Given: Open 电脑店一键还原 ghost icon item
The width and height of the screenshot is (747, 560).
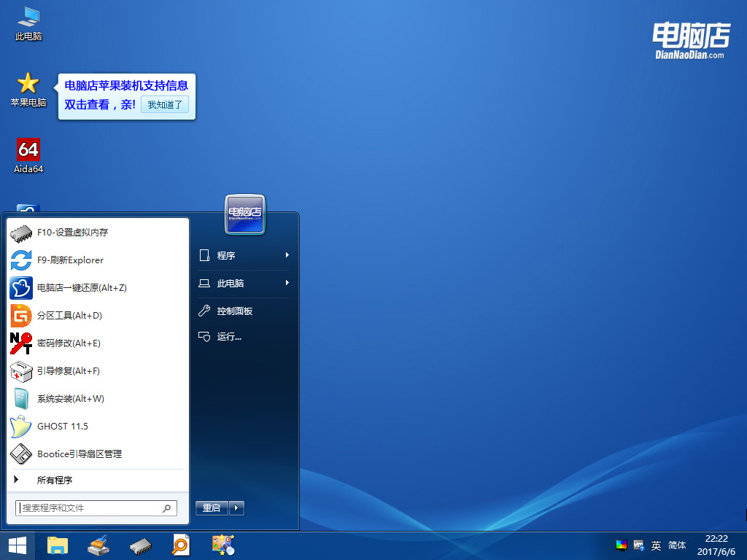Looking at the screenshot, I should click(98, 287).
